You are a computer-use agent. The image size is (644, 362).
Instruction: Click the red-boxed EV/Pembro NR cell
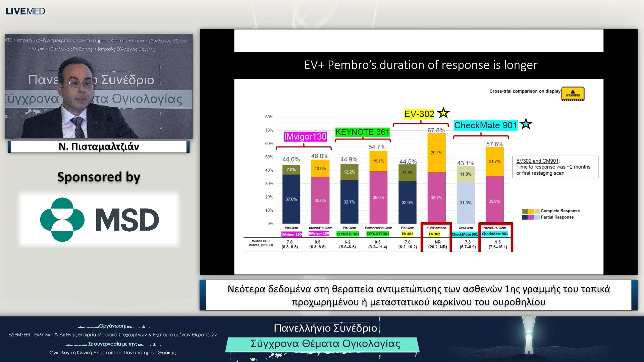coord(437,244)
